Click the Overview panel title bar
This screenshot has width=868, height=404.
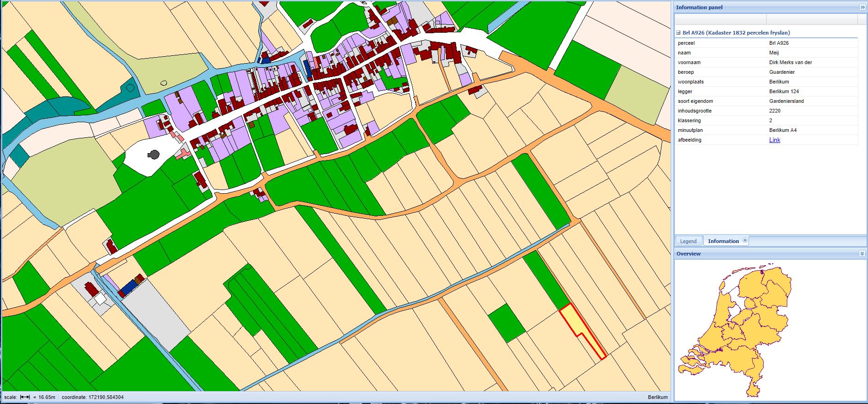(761, 254)
